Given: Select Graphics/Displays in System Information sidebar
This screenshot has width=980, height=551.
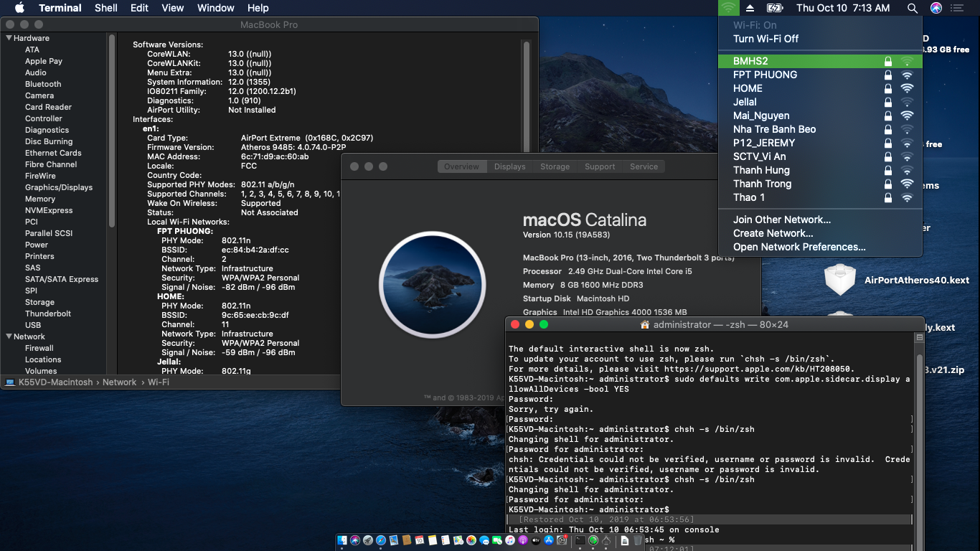Looking at the screenshot, I should 59,187.
